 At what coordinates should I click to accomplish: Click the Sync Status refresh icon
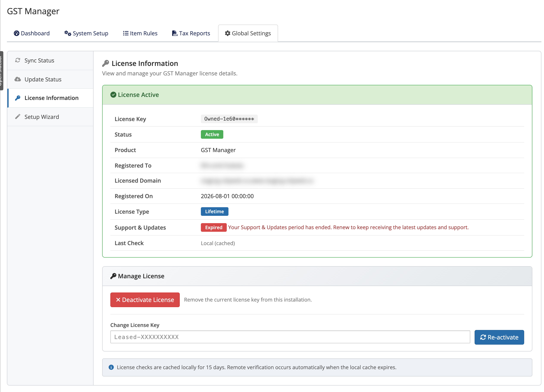coord(17,60)
